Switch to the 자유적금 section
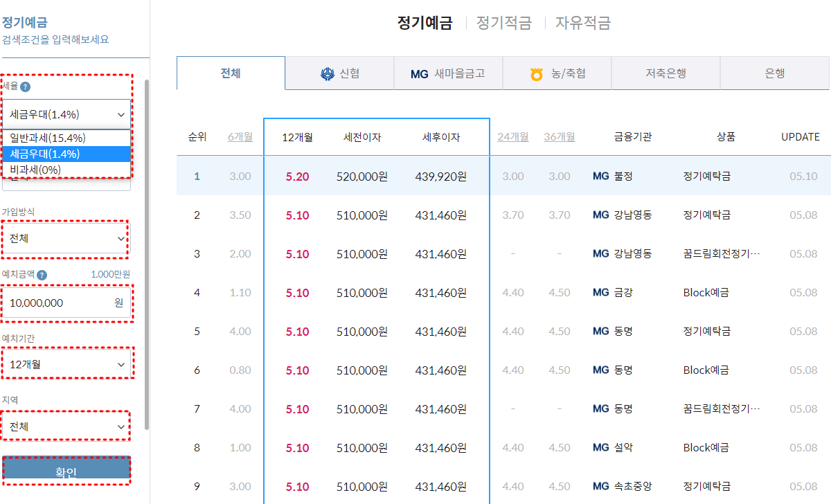This screenshot has height=504, width=831. pos(582,23)
